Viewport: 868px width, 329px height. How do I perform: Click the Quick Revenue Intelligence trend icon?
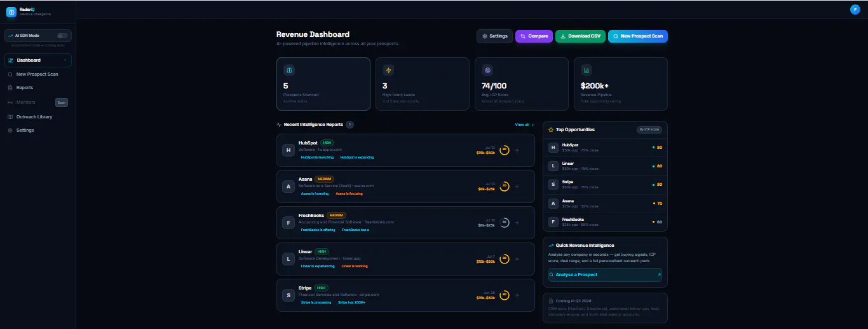tap(551, 245)
